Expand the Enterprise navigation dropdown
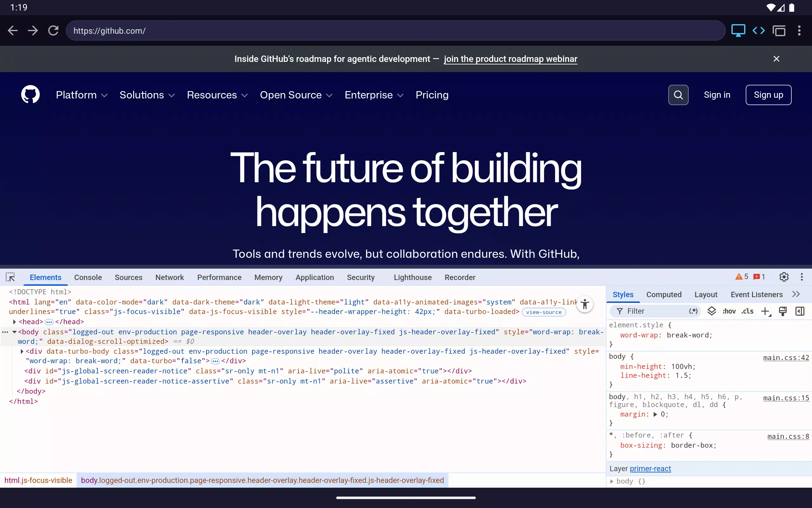 click(374, 95)
